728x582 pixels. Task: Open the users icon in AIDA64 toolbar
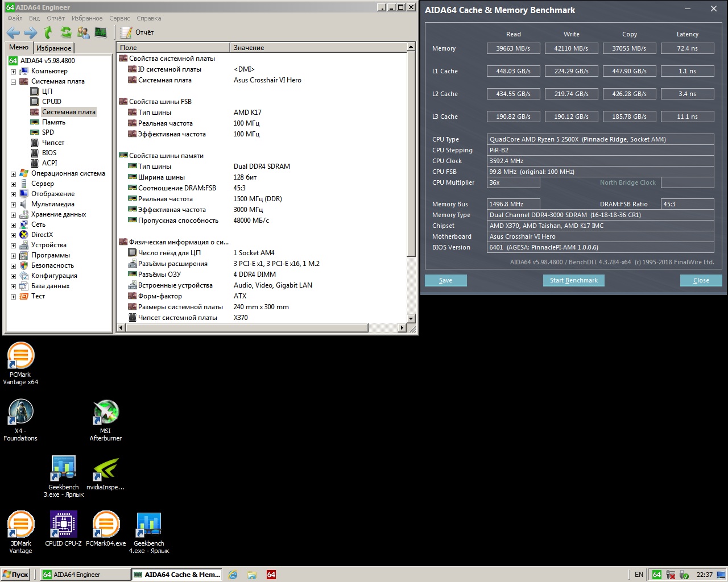pos(83,32)
